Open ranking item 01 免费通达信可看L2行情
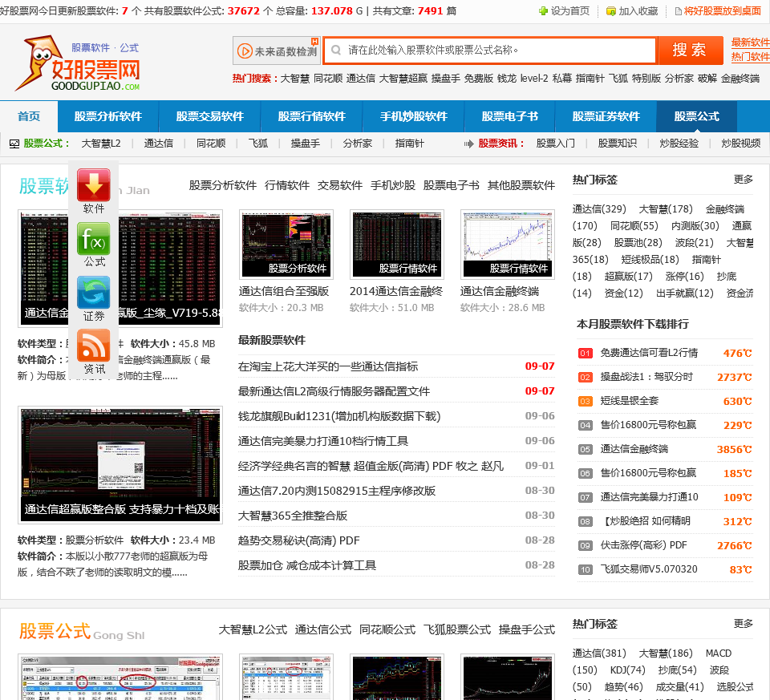770x700 pixels. (649, 353)
